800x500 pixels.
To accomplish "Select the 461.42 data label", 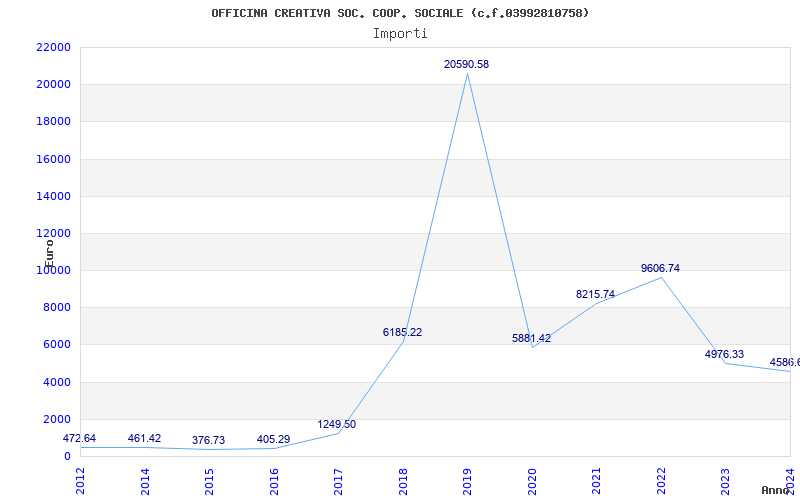I will (144, 438).
